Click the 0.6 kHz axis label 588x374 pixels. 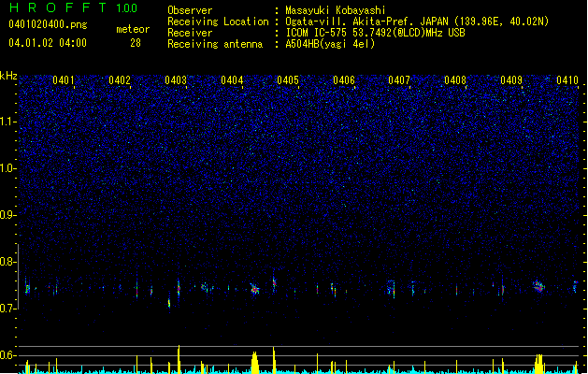8,355
